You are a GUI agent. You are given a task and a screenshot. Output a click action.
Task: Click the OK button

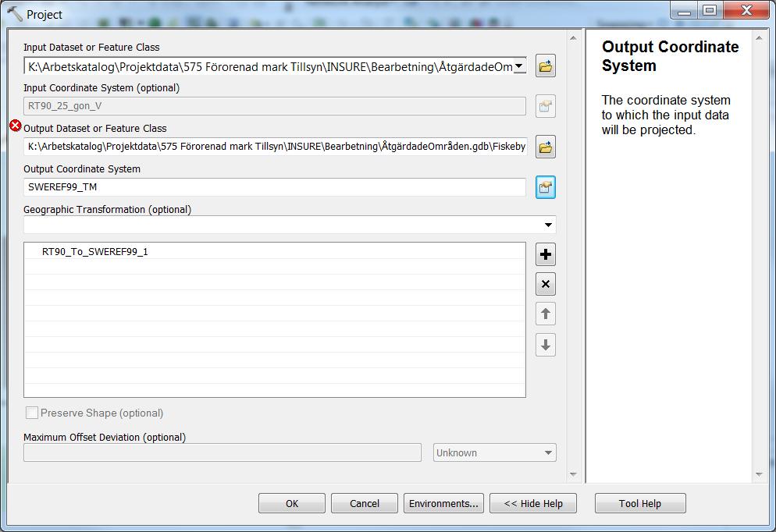[x=292, y=503]
